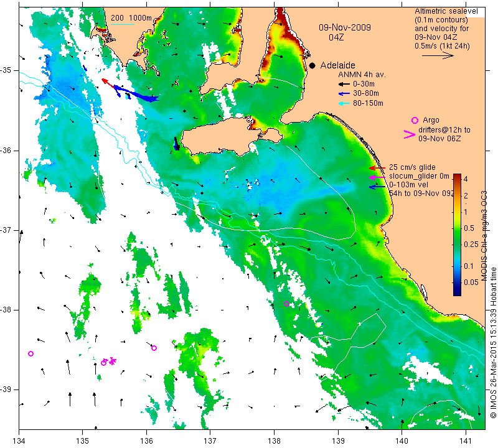Image resolution: width=498 pixels, height=448 pixels.
Task: Click the IMOS copyright timestamp text
Action: click(x=493, y=343)
